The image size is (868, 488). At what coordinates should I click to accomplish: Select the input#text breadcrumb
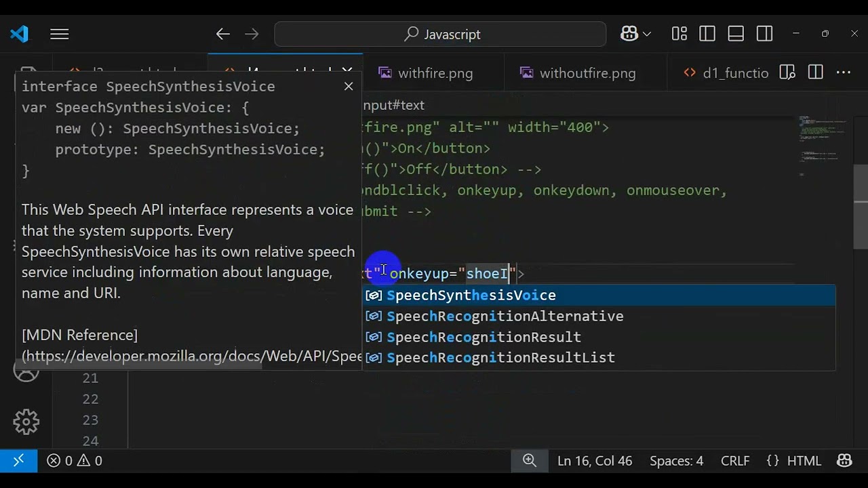coord(393,105)
